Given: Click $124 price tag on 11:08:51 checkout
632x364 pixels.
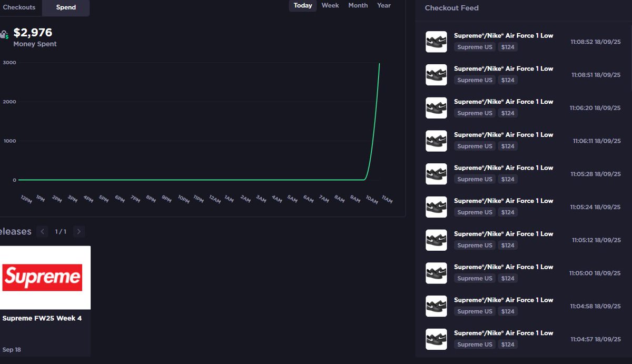Looking at the screenshot, I should click(508, 80).
